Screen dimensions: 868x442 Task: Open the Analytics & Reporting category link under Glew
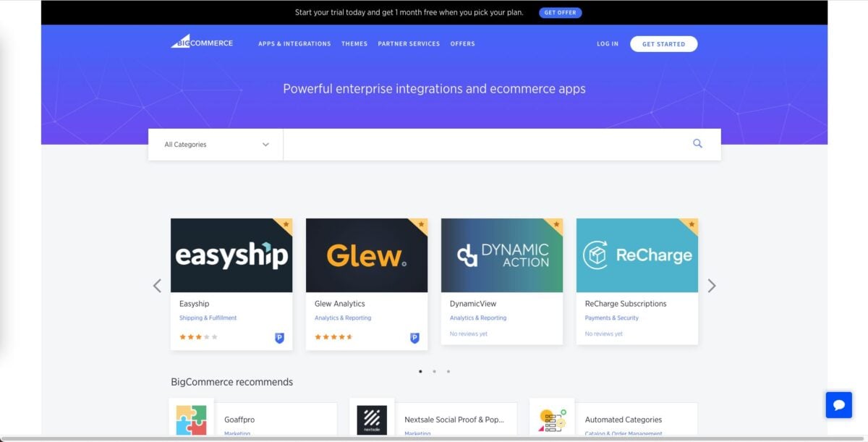coord(341,318)
